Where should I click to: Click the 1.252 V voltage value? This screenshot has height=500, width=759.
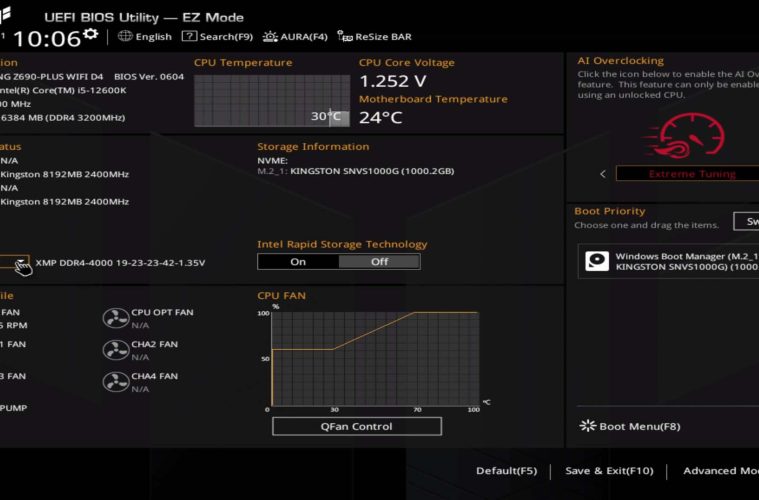(393, 81)
